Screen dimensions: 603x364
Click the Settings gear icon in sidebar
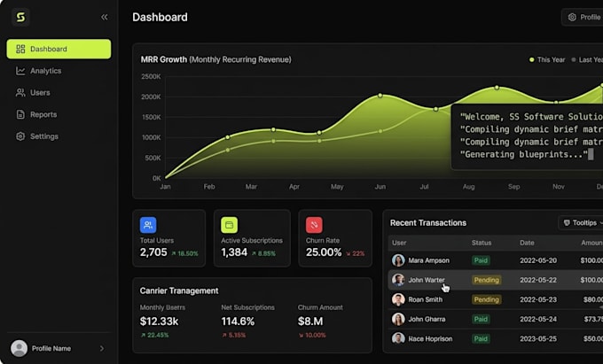[20, 136]
